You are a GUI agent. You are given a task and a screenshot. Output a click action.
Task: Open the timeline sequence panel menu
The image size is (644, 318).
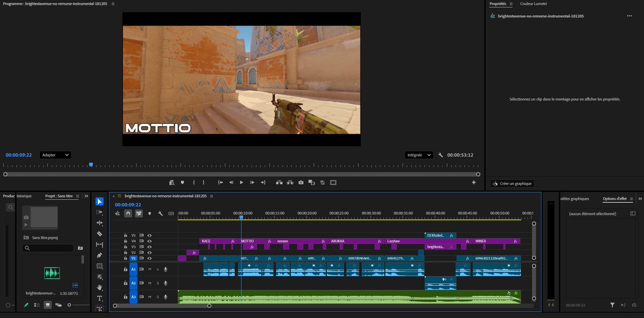point(211,196)
